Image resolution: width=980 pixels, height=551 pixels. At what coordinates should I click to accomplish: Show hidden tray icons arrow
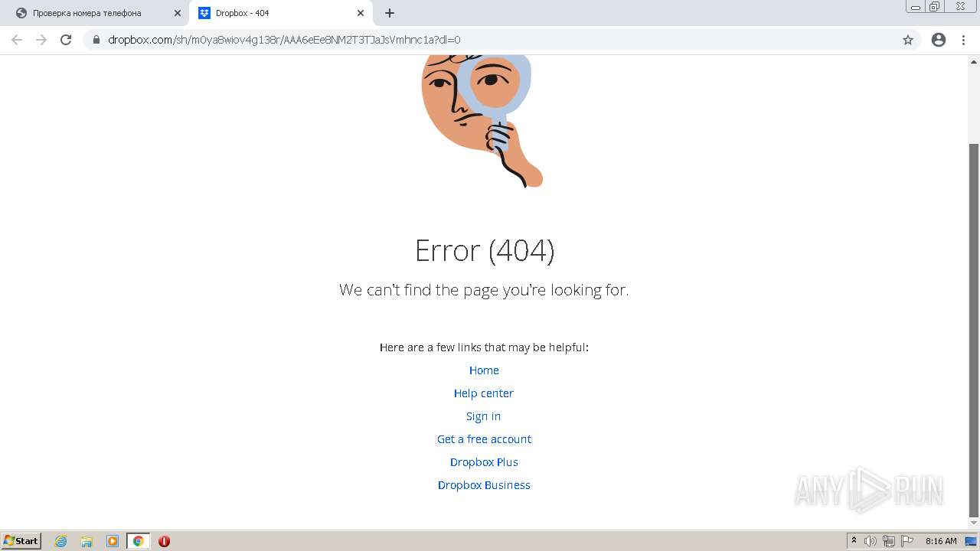pos(854,541)
